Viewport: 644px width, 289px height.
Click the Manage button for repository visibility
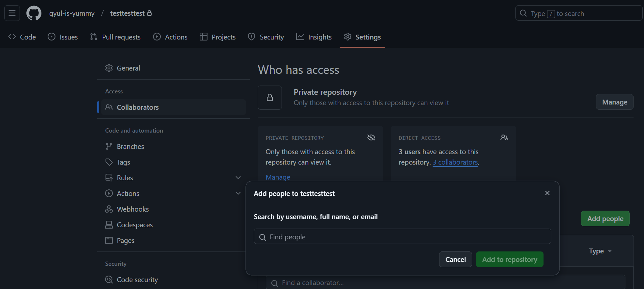click(x=615, y=102)
